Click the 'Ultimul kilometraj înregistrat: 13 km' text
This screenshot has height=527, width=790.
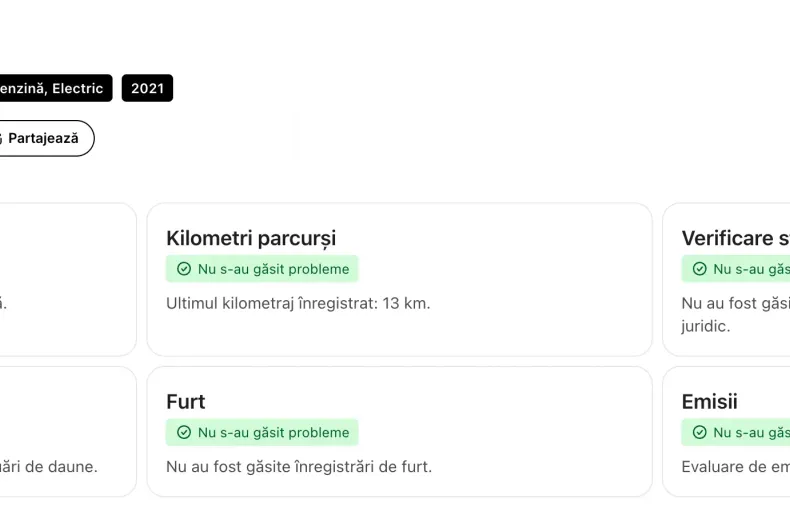click(298, 303)
